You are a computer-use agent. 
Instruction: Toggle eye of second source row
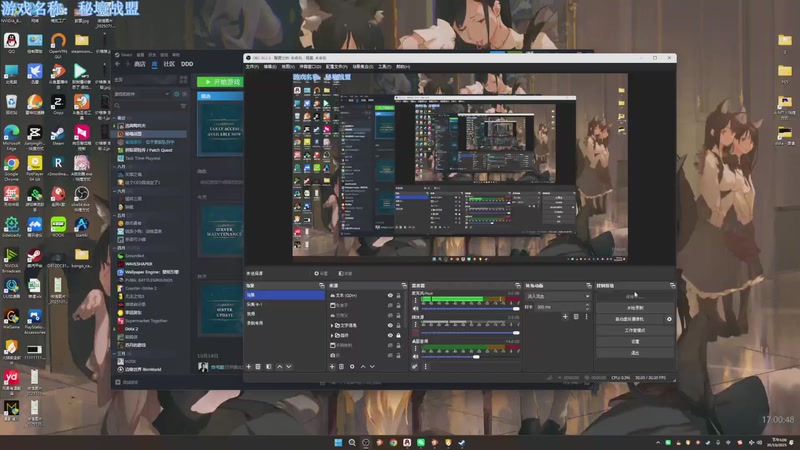pyautogui.click(x=390, y=305)
